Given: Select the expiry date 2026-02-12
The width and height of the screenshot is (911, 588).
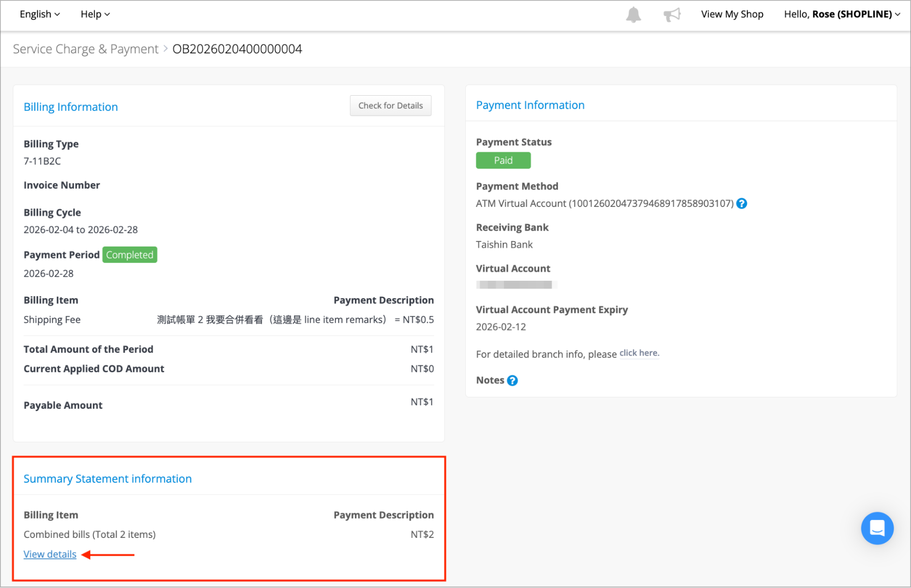Looking at the screenshot, I should [501, 327].
